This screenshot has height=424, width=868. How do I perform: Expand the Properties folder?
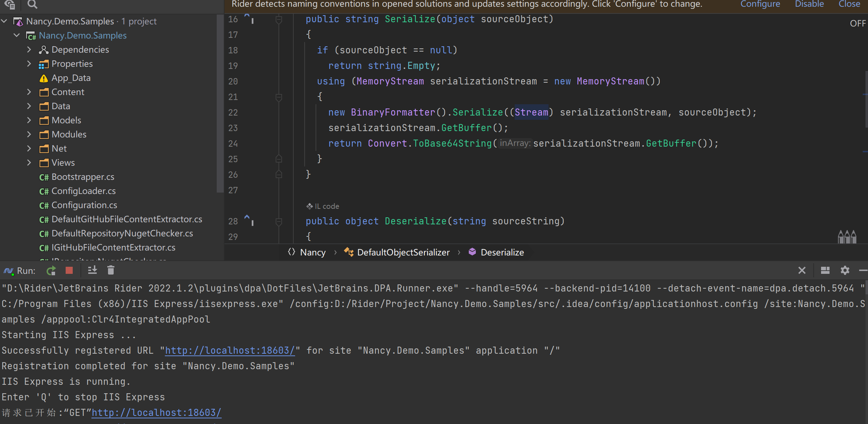[29, 64]
